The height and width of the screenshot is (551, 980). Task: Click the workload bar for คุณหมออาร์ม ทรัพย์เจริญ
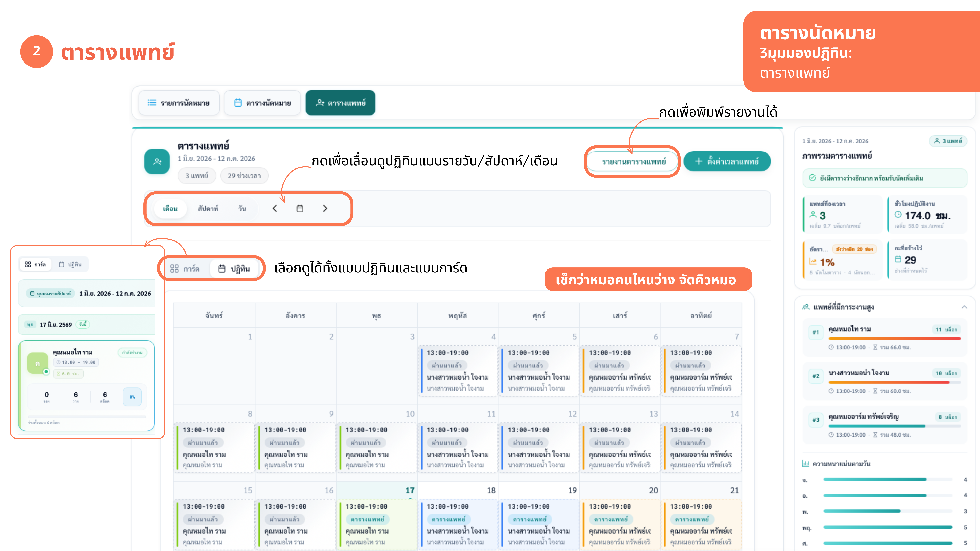pyautogui.click(x=894, y=426)
